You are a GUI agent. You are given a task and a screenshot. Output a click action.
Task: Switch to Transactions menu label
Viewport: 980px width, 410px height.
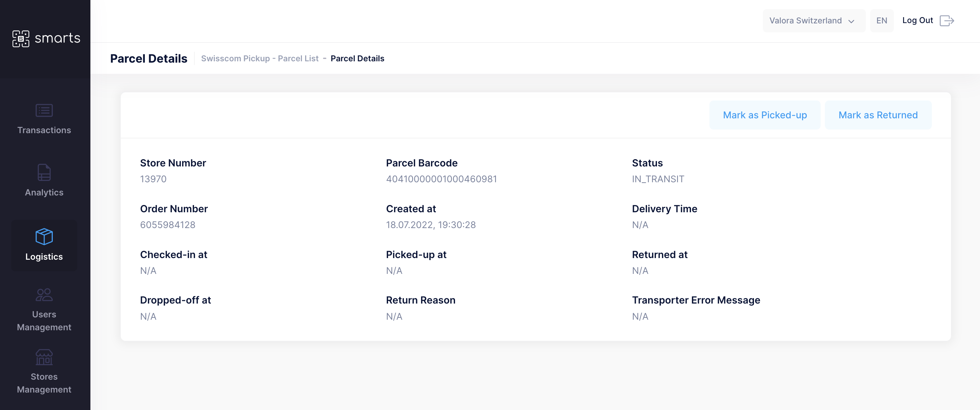(44, 130)
